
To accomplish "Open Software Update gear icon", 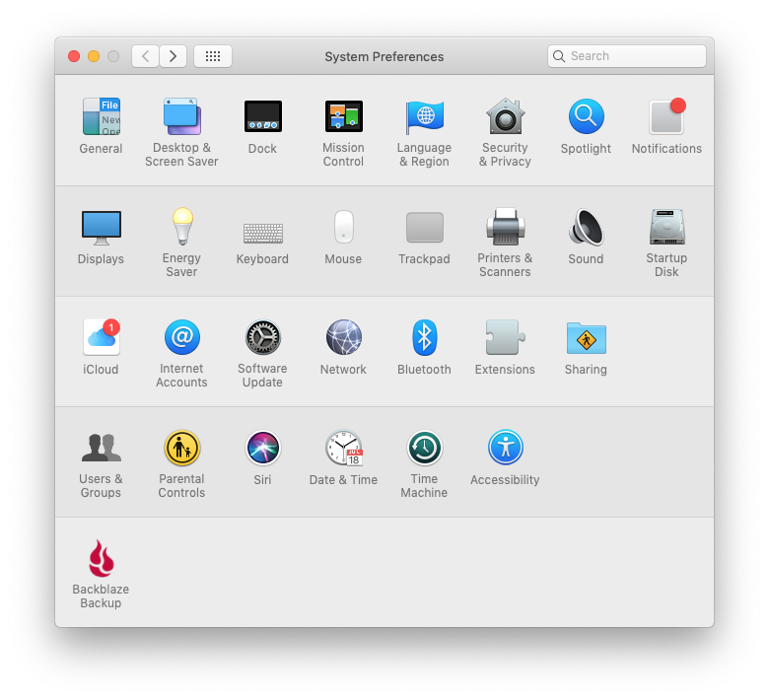I will coord(263,338).
